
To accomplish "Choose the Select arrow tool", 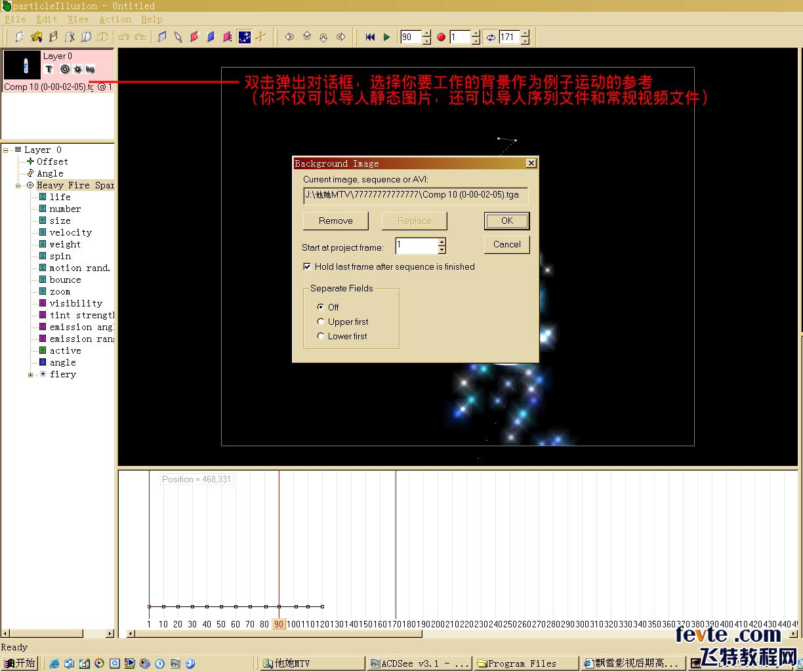I will point(178,37).
